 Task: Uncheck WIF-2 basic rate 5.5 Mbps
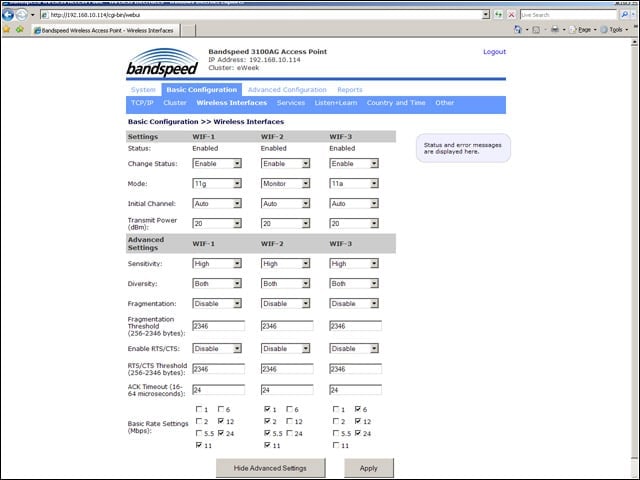[x=267, y=433]
